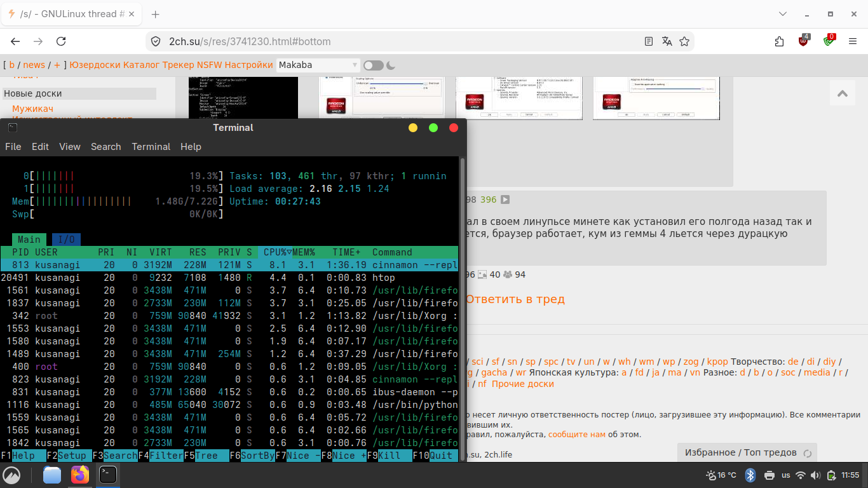Click the Ответить в тред link
This screenshot has width=868, height=488.
(515, 299)
